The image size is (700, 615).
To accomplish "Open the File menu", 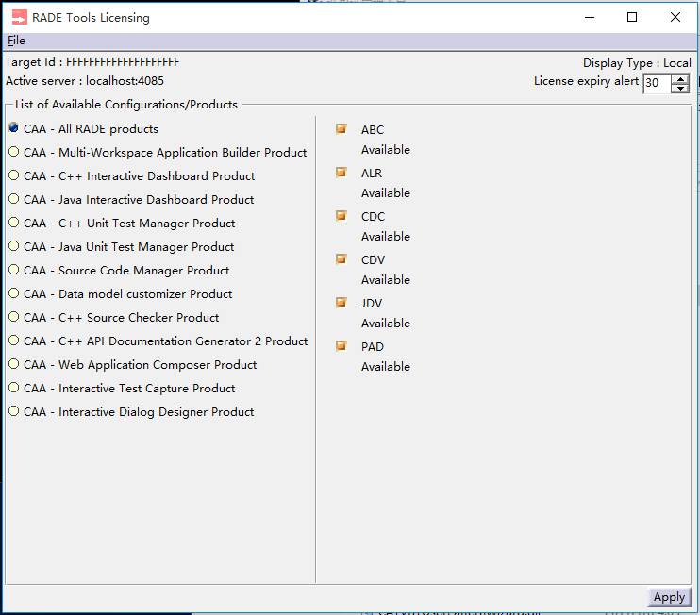I will (x=17, y=41).
